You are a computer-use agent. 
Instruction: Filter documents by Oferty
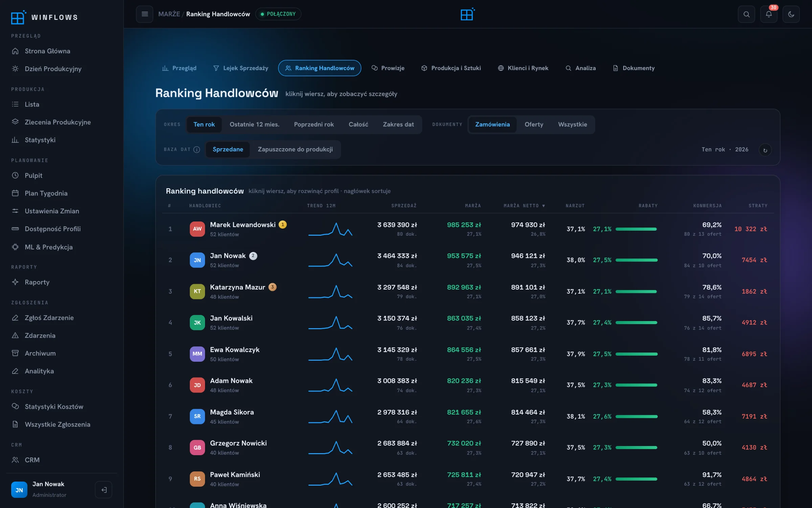pos(534,125)
